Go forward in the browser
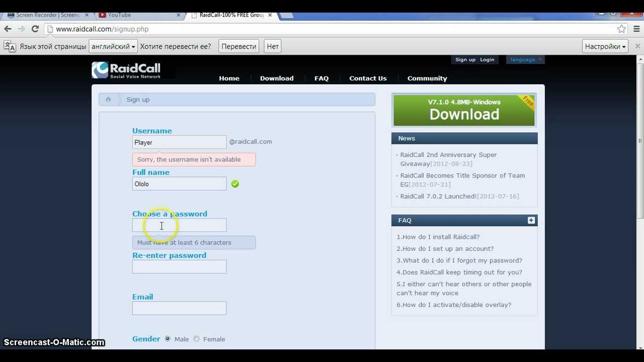The height and width of the screenshot is (362, 644). coord(21,29)
